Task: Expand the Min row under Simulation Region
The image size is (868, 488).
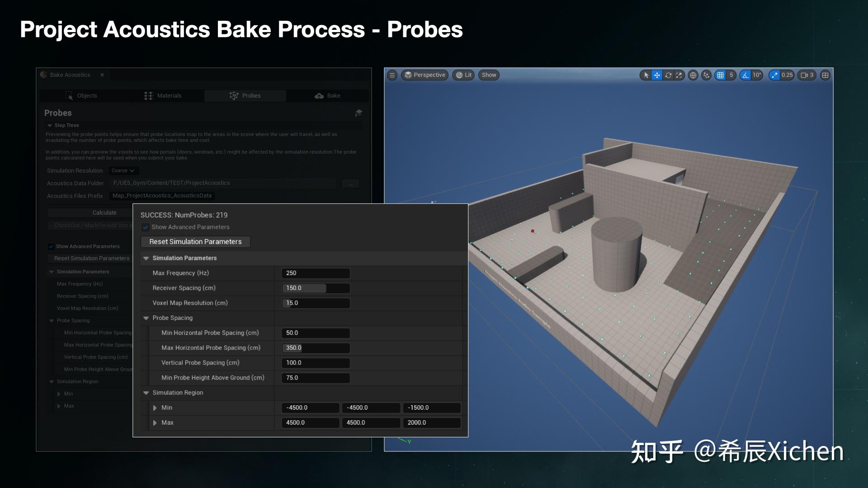Action: point(156,408)
